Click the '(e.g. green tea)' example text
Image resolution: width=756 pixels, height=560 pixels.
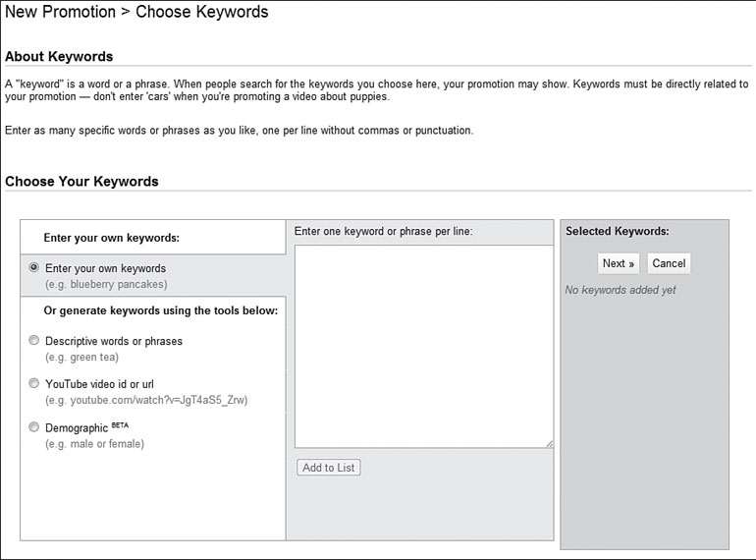click(x=81, y=357)
